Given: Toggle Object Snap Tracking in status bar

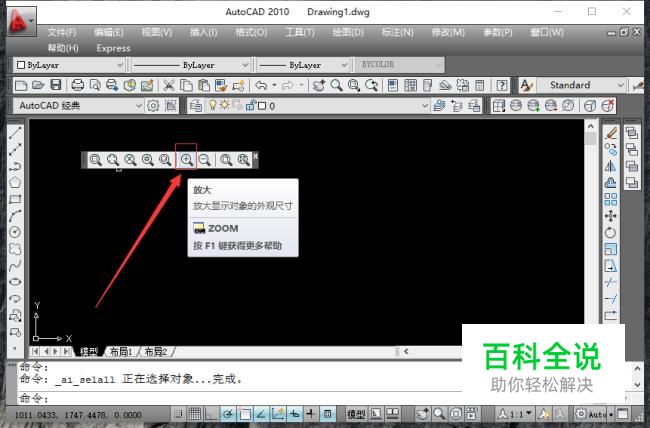Looking at the screenshot, I should pos(261,413).
